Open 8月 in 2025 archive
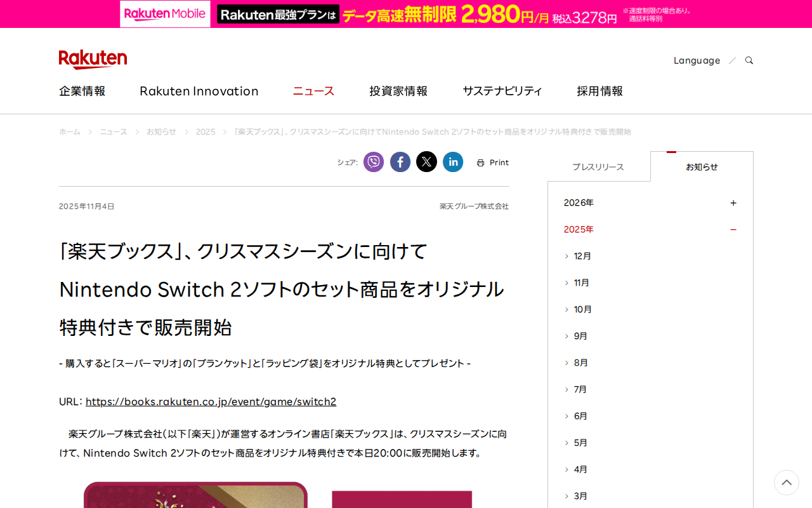 coord(580,363)
